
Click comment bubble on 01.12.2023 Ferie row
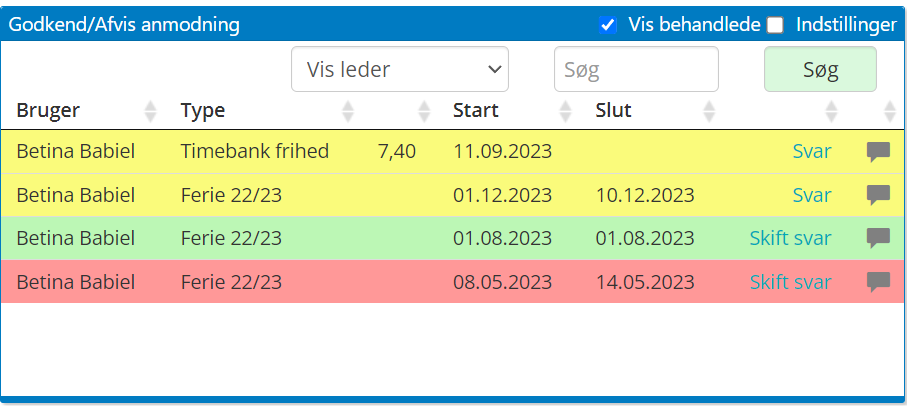coord(877,195)
